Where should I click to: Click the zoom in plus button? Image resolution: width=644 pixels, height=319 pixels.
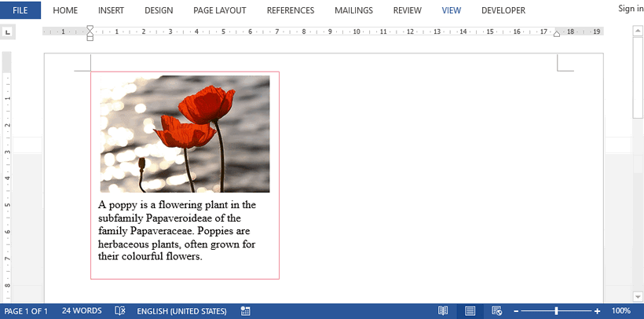pos(597,311)
